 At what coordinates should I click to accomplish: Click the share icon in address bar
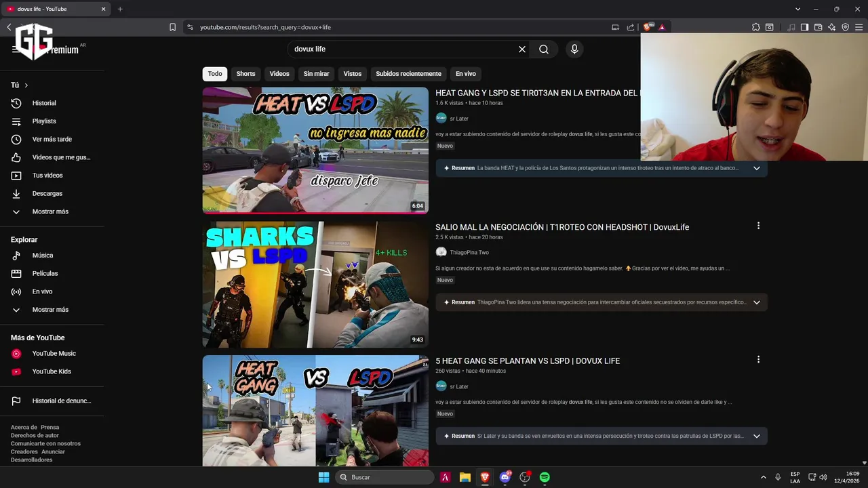point(631,27)
